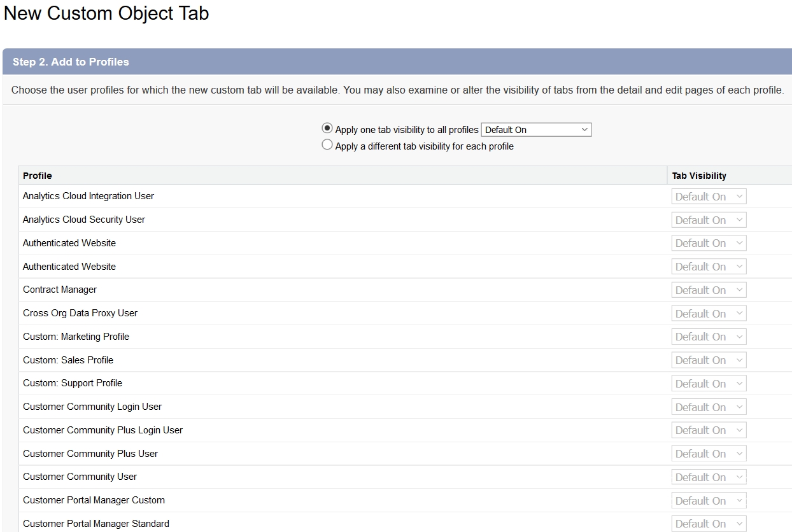The image size is (792, 532).
Task: Open Tab Visibility dropdown for Customer Community Login User
Action: (x=709, y=407)
